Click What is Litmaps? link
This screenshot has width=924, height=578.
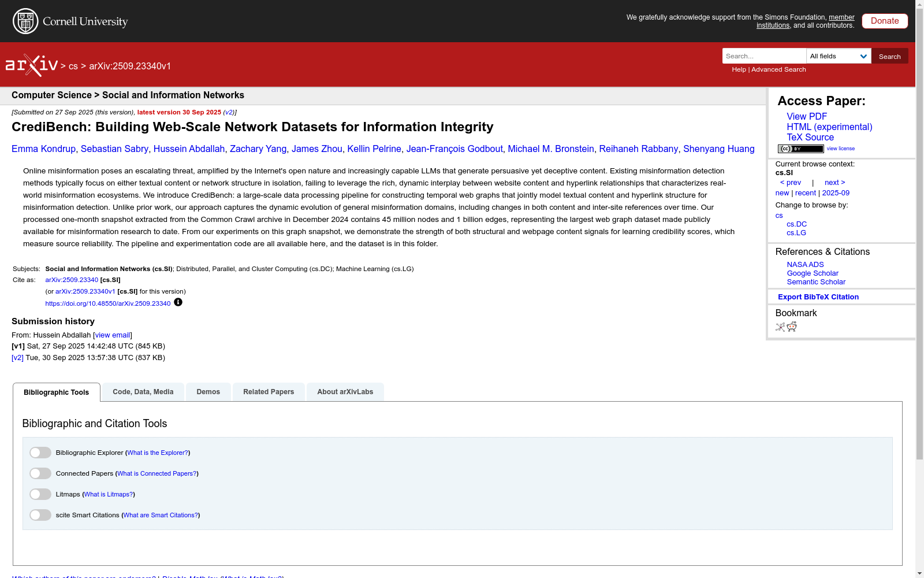109,494
